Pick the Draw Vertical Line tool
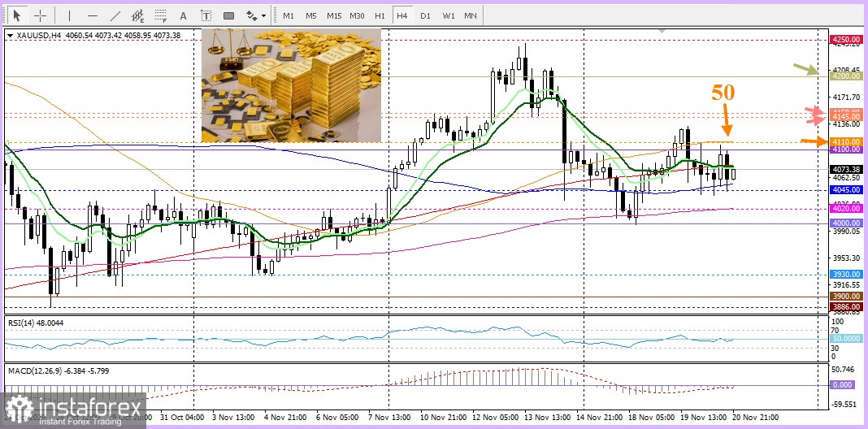 (x=69, y=15)
